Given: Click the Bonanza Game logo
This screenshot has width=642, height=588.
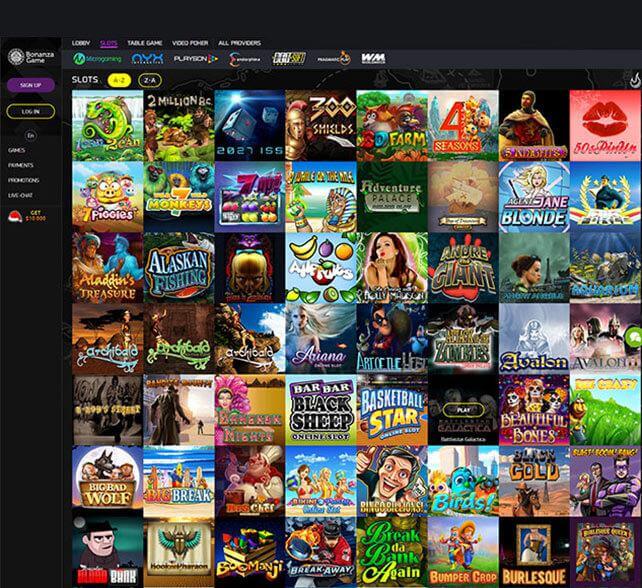Looking at the screenshot, I should pos(31,57).
